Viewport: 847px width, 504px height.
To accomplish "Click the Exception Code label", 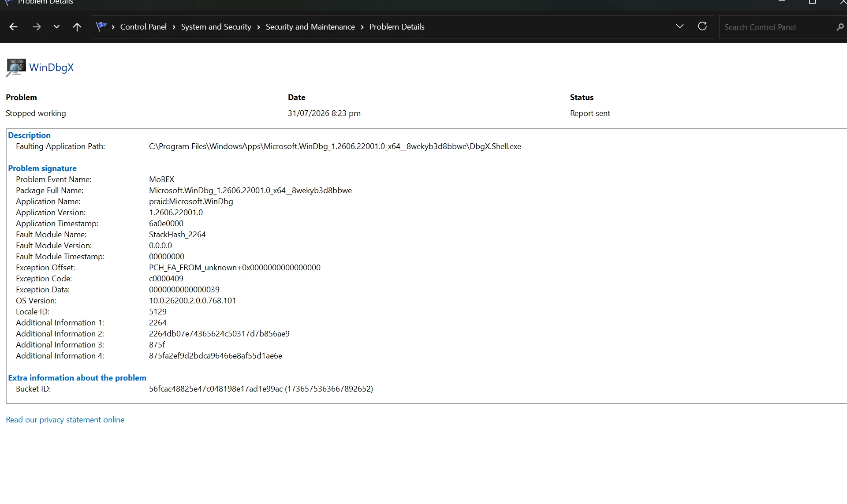I will pyautogui.click(x=44, y=279).
